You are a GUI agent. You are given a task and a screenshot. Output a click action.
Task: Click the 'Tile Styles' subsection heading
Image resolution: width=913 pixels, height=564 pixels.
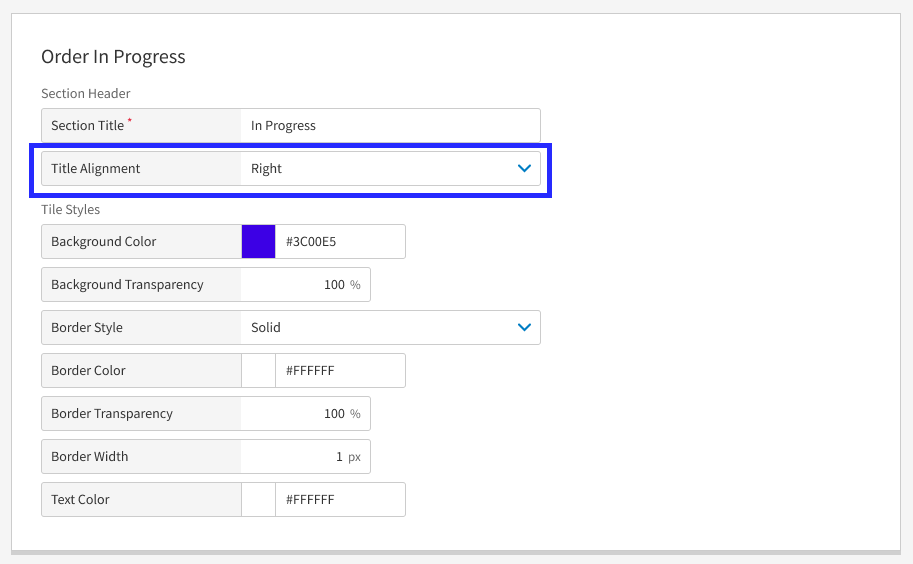(70, 210)
